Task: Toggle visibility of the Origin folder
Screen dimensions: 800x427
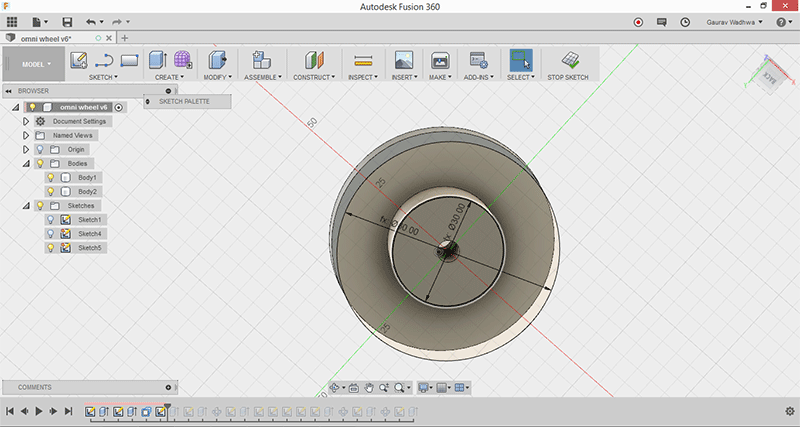Action: (x=40, y=149)
